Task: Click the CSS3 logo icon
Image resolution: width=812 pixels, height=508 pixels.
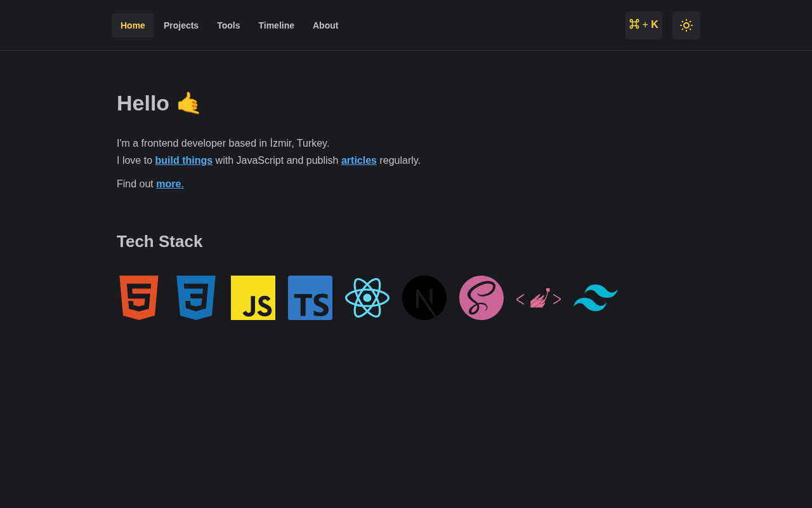Action: coord(196,298)
